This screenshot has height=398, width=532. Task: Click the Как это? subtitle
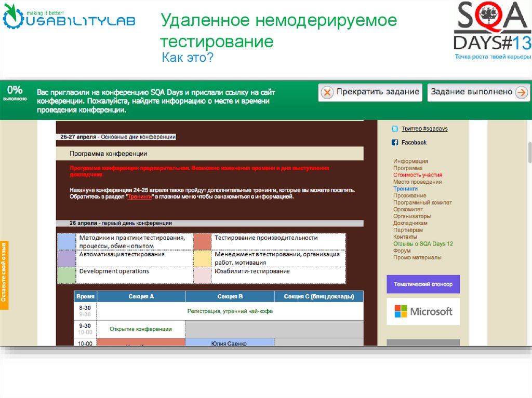click(x=187, y=58)
